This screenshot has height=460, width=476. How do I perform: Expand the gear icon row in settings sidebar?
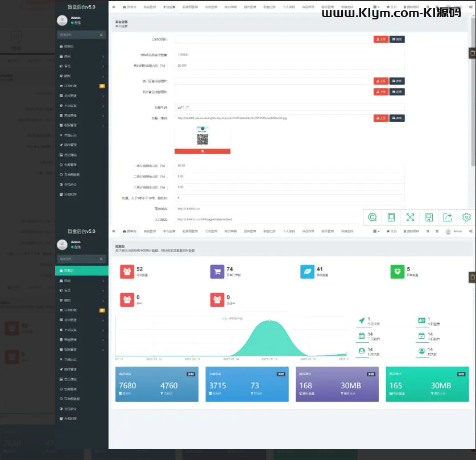(x=82, y=105)
